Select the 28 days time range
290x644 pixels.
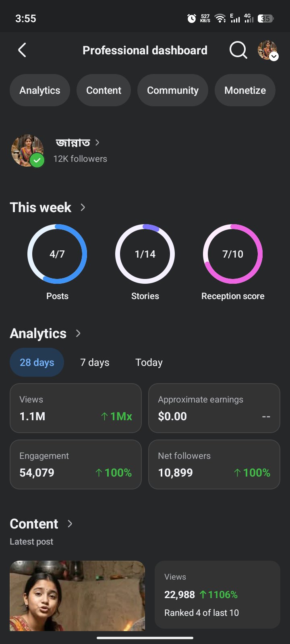[x=37, y=362]
